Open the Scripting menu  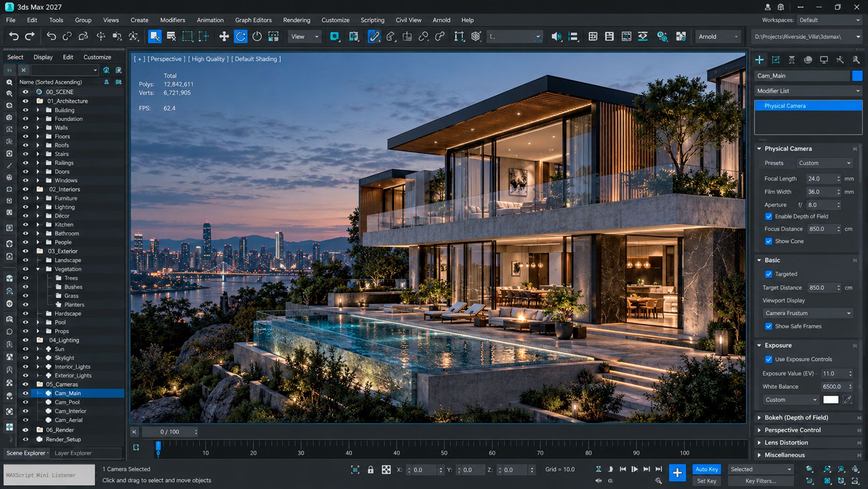tap(373, 20)
